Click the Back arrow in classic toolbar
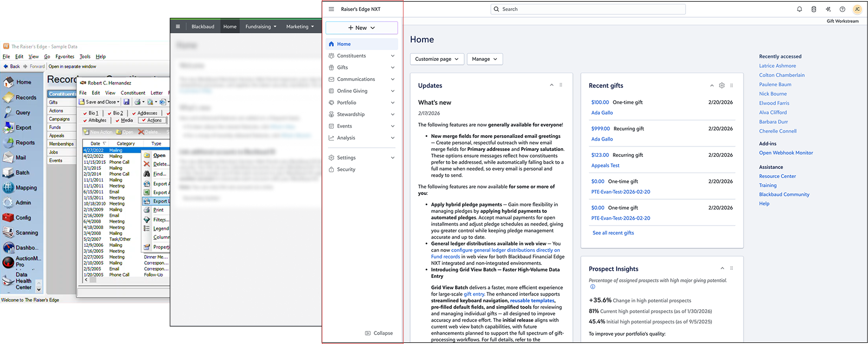 pos(11,66)
